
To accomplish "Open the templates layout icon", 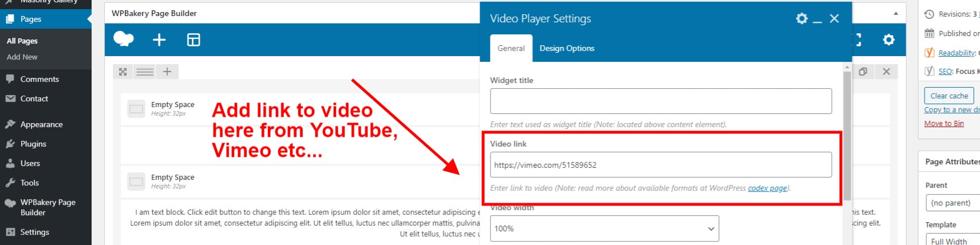I will [x=193, y=39].
